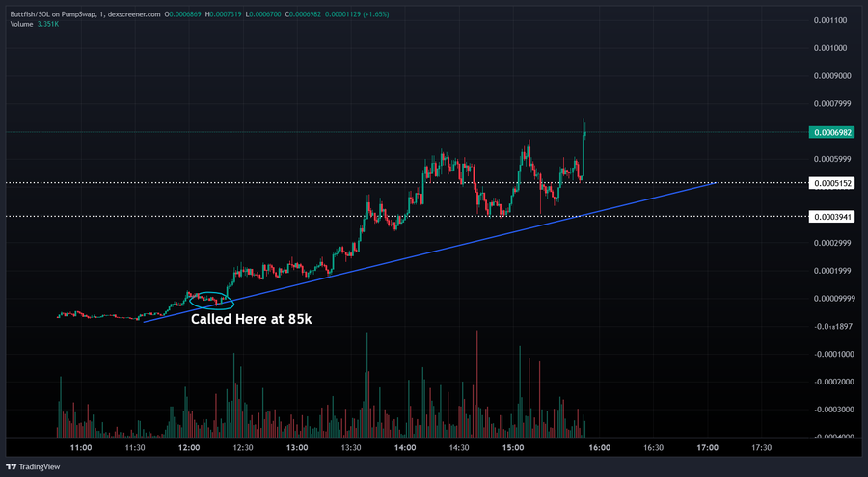Viewport: 868px width, 477px height.
Task: Click the low value L0.0006700
Action: tap(263, 14)
